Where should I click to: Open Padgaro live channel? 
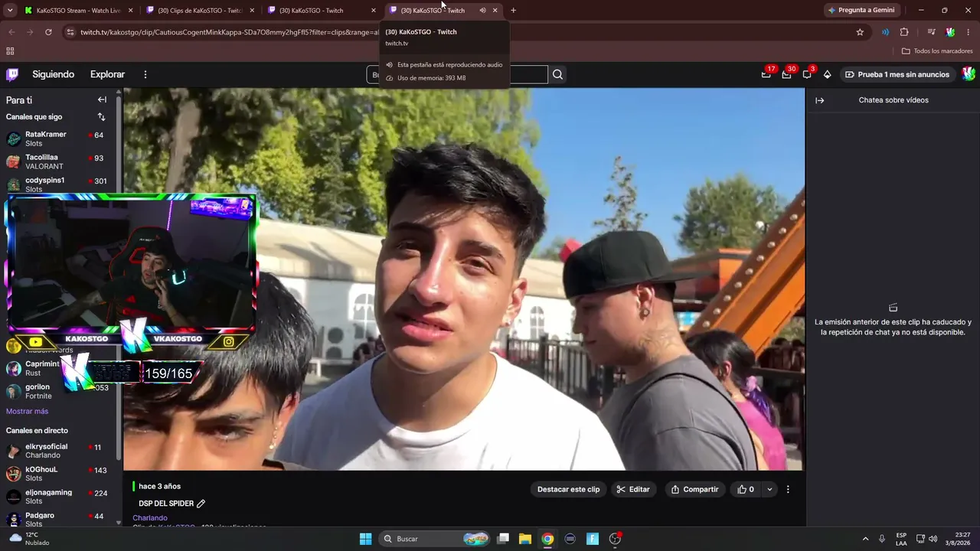click(58, 520)
